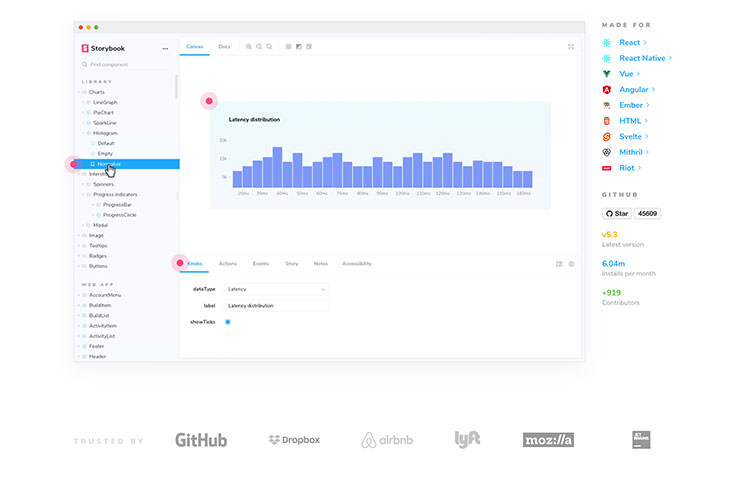Zoom in on the canvas
750x480 pixels.
tap(249, 46)
